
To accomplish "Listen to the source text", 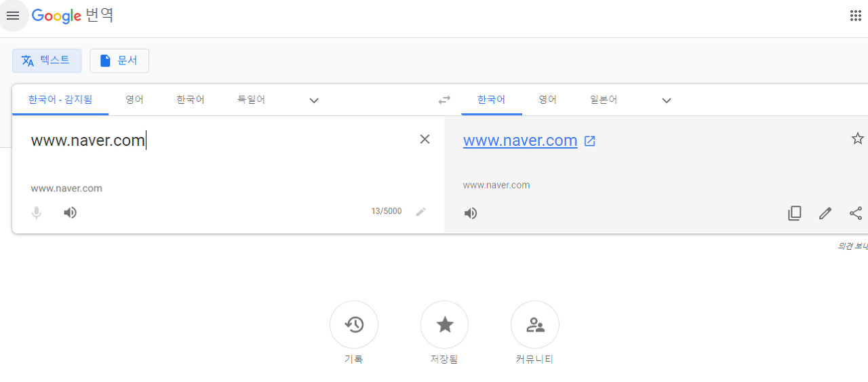I will tap(71, 213).
